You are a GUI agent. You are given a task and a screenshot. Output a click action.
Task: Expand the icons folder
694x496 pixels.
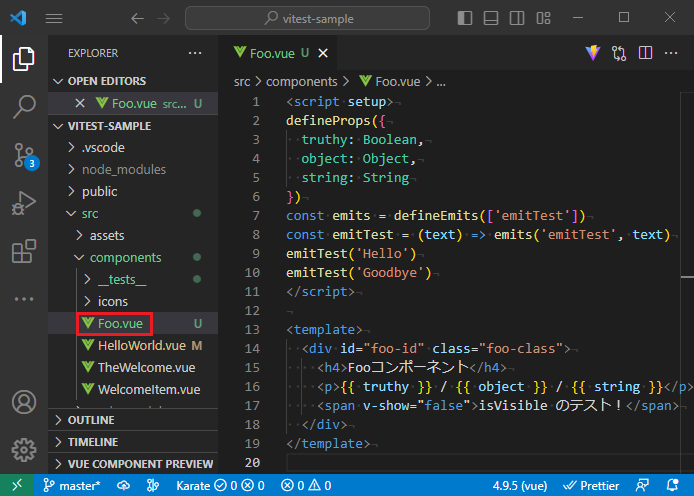pyautogui.click(x=133, y=301)
